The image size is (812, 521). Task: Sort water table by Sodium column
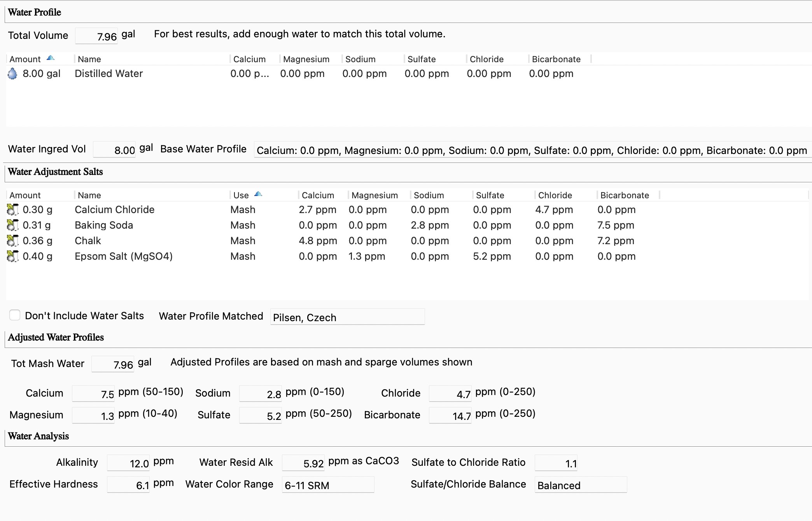click(x=373, y=59)
